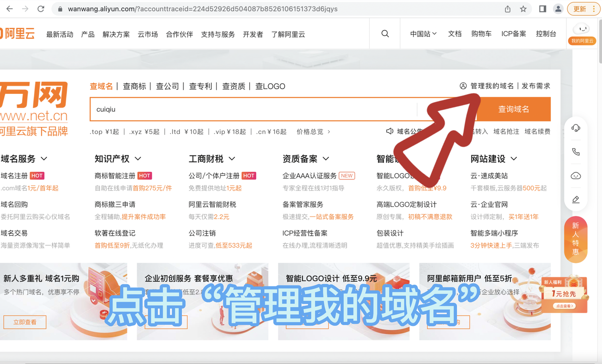Open the 购物车 shopping cart link
This screenshot has height=364, width=602.
pyautogui.click(x=482, y=34)
